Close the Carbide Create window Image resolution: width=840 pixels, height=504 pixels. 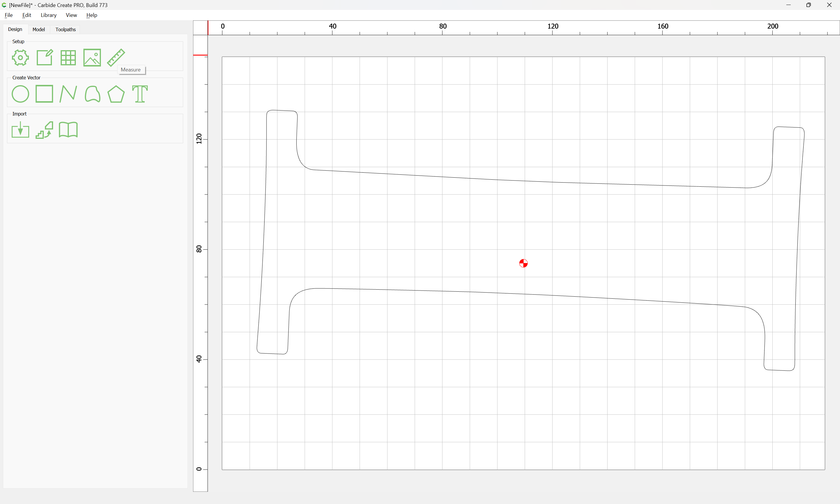point(829,5)
